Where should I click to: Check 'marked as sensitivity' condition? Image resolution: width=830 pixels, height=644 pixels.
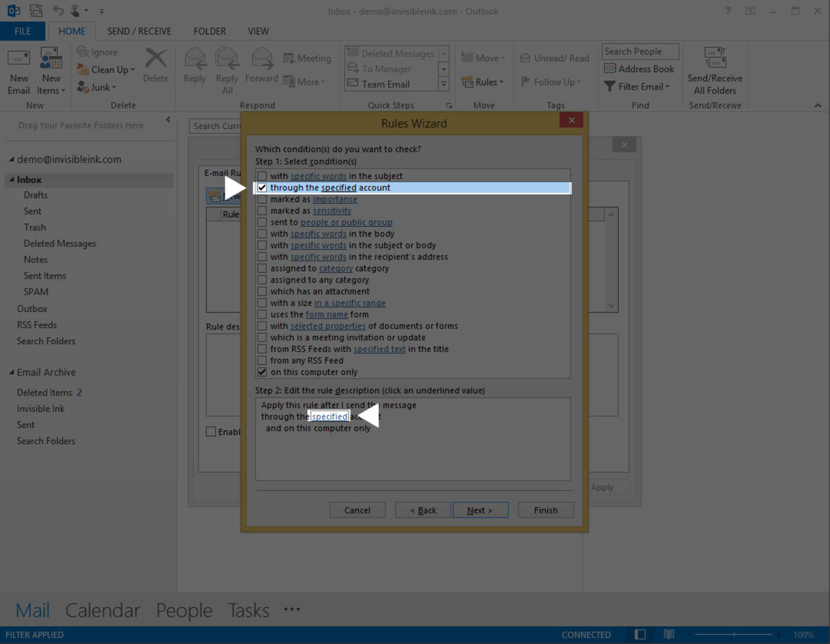click(x=262, y=211)
